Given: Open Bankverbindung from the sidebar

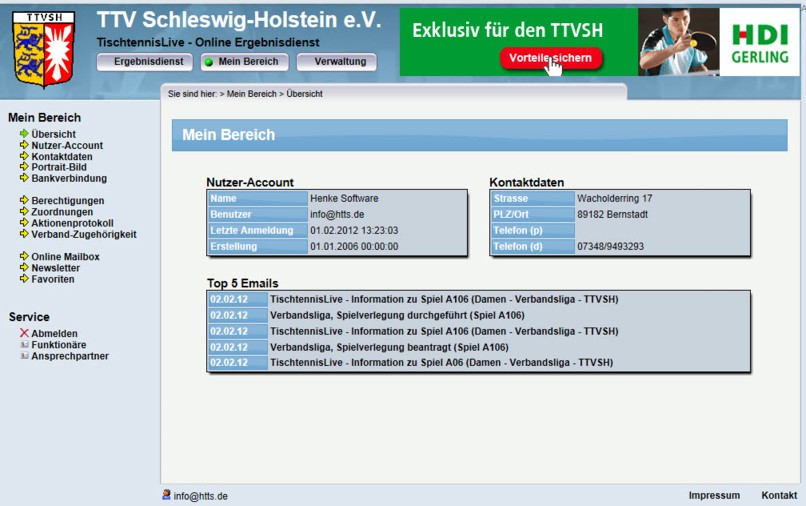Looking at the screenshot, I should (x=68, y=179).
